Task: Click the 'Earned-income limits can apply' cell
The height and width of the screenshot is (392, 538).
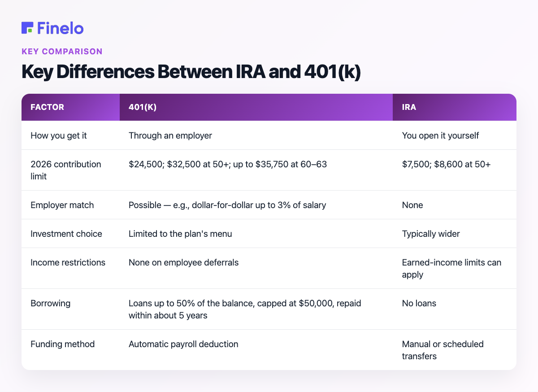Action: point(455,268)
